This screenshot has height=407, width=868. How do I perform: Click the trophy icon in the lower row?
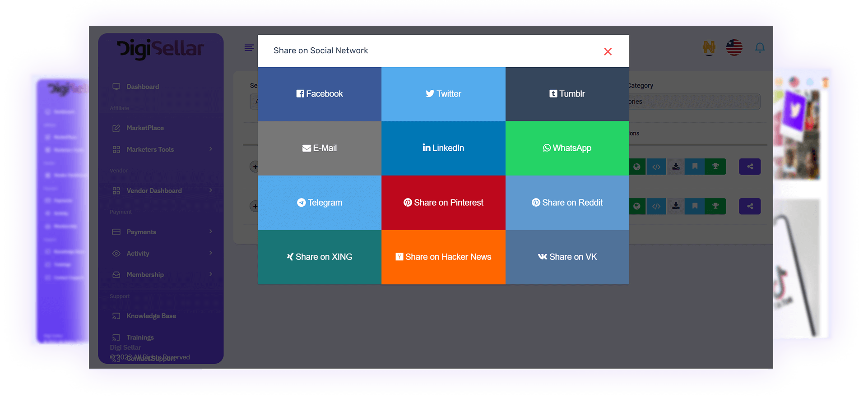(715, 206)
